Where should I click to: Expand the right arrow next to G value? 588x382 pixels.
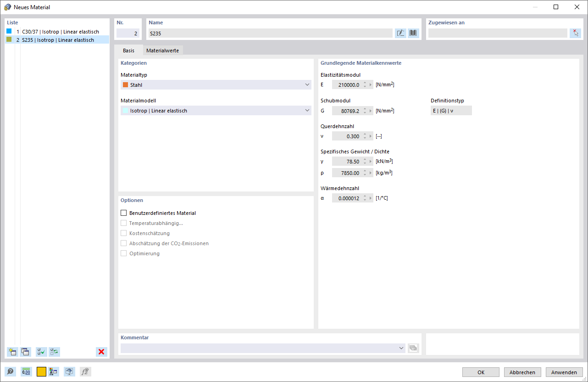[371, 110]
